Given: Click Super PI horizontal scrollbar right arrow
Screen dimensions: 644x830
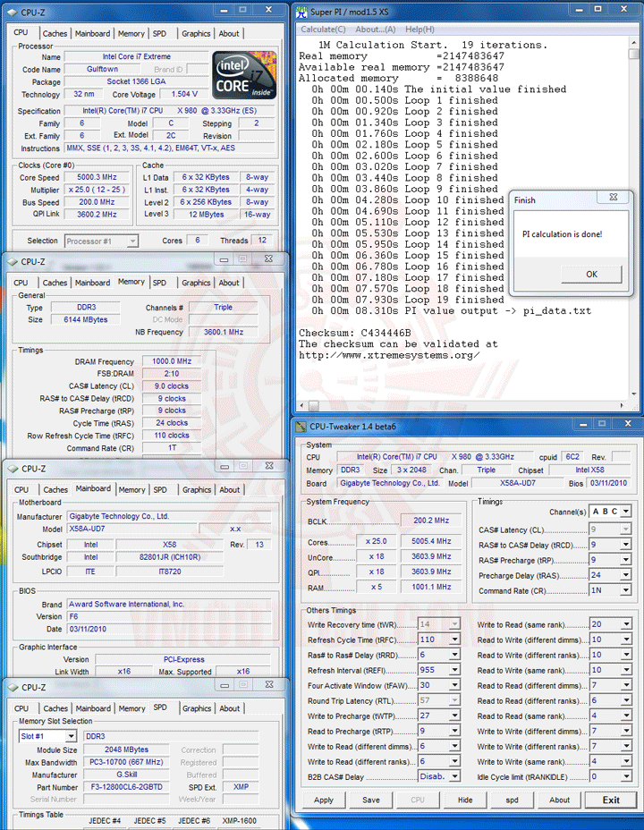Looking at the screenshot, I should (622, 405).
